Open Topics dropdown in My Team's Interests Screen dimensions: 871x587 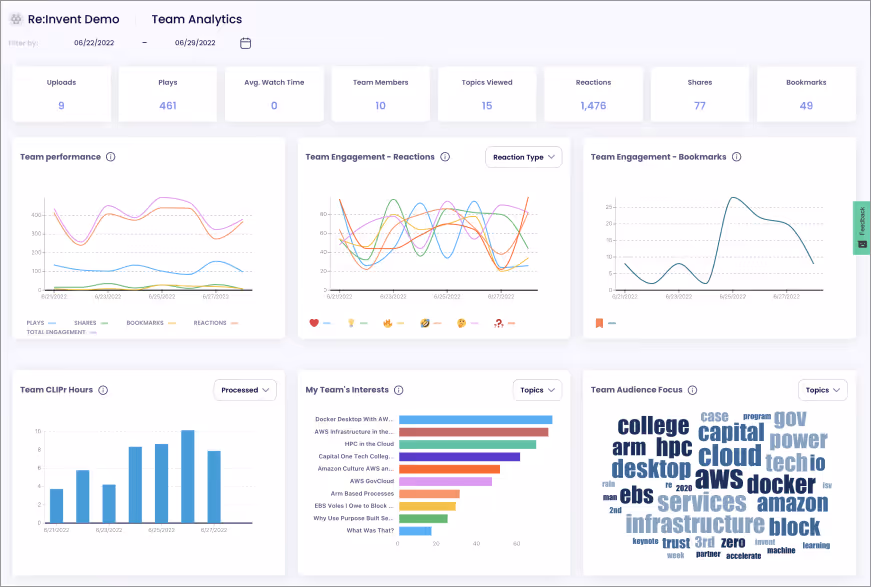coord(537,390)
